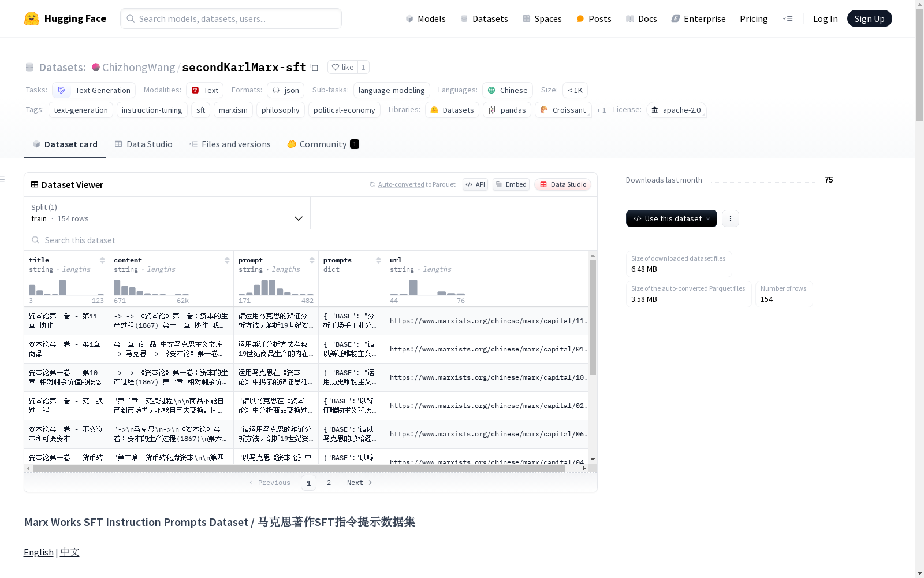The width and height of the screenshot is (924, 578).
Task: Open Data Studio from viewer header
Action: (563, 184)
